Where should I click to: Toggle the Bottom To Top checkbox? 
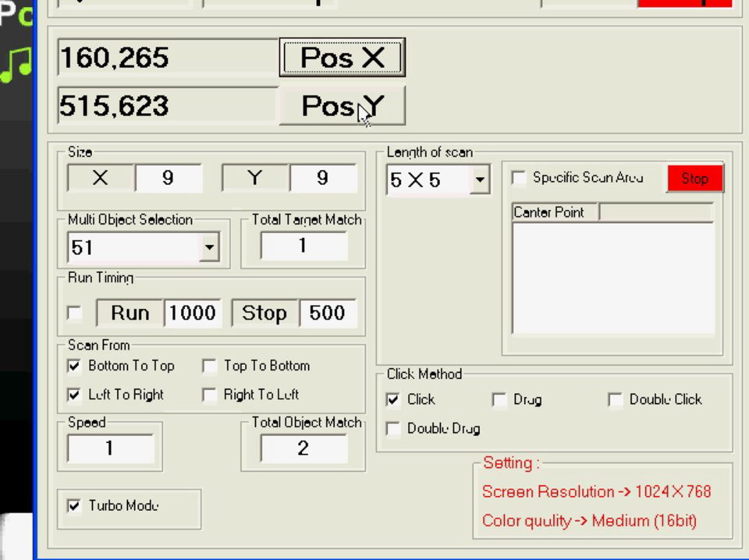74,366
